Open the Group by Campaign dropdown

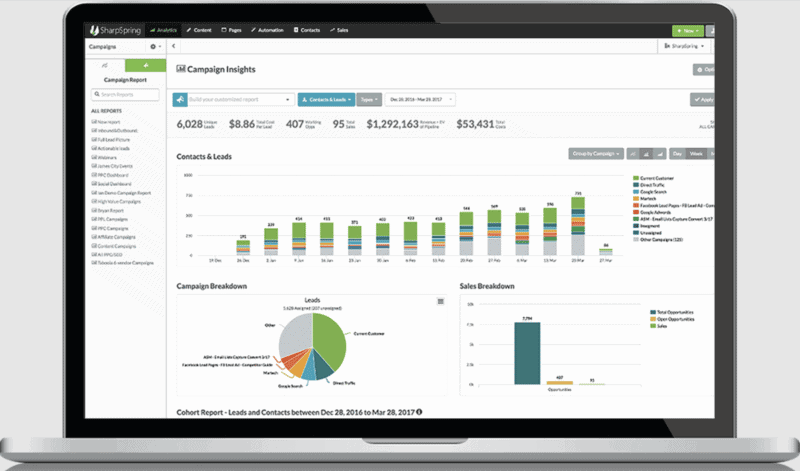[596, 154]
